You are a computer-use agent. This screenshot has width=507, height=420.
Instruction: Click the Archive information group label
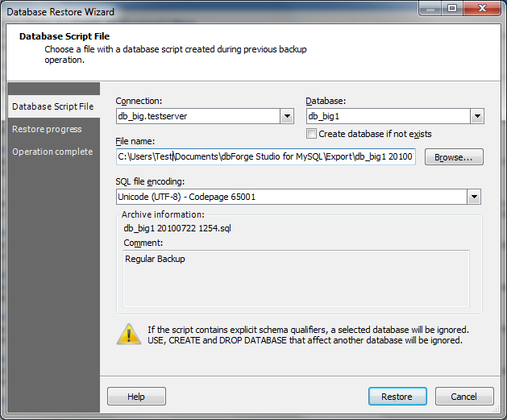tap(163, 214)
